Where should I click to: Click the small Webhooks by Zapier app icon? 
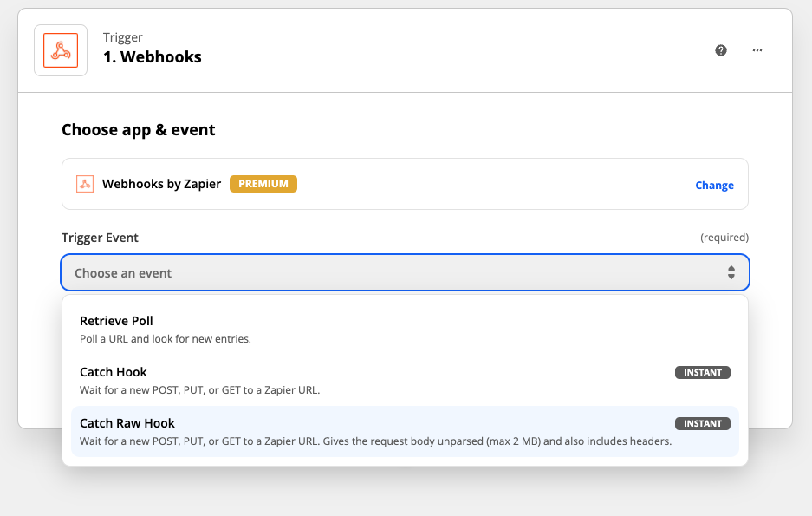point(85,184)
